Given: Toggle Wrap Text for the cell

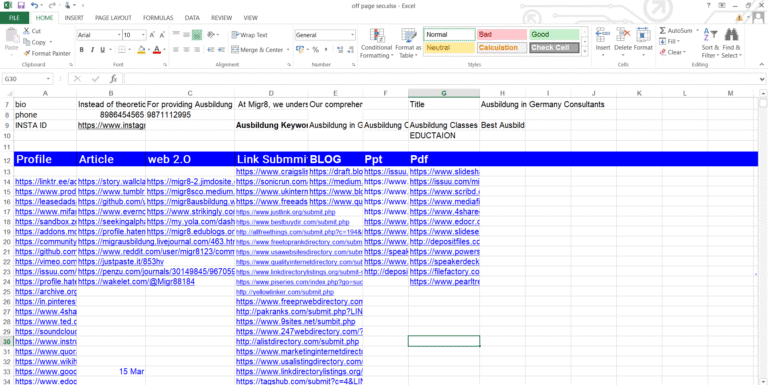Looking at the screenshot, I should (250, 35).
